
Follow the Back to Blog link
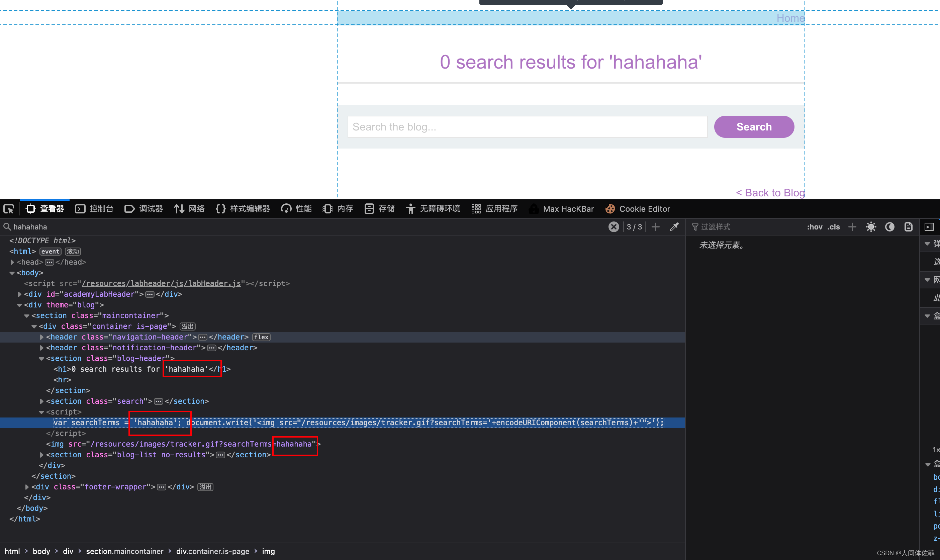[x=770, y=192]
